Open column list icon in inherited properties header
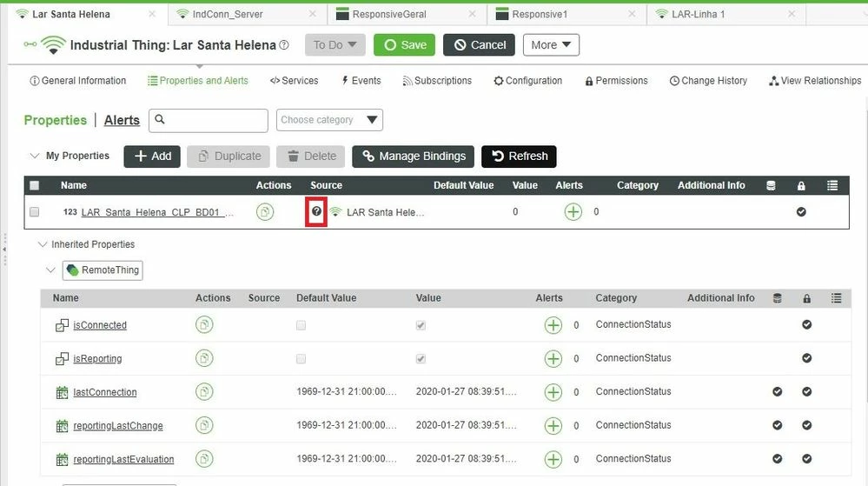 836,298
